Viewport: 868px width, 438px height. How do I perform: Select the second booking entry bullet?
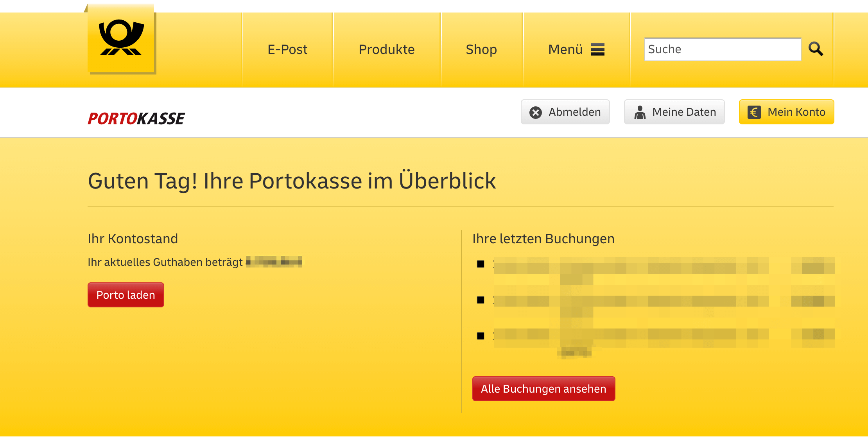click(481, 300)
